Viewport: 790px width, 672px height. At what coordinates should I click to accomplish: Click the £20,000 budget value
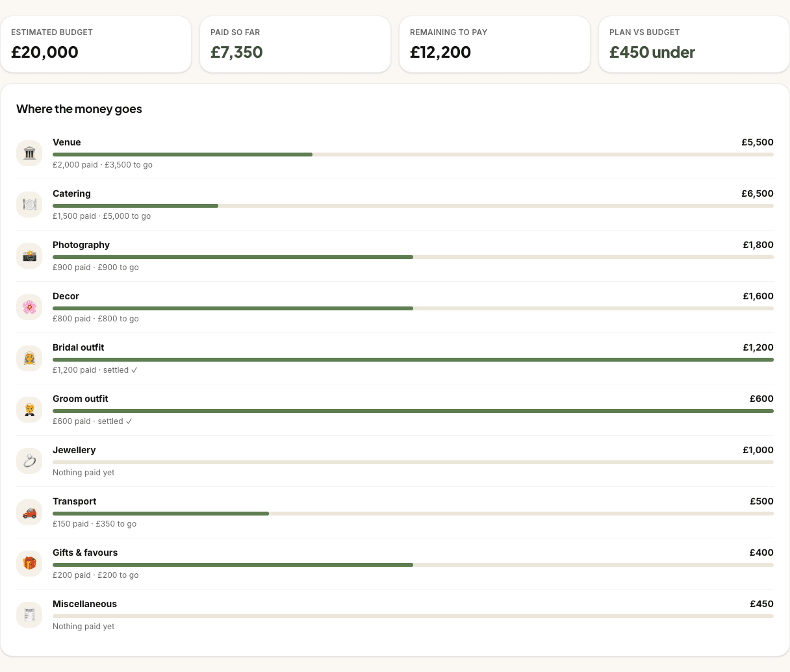click(x=45, y=53)
